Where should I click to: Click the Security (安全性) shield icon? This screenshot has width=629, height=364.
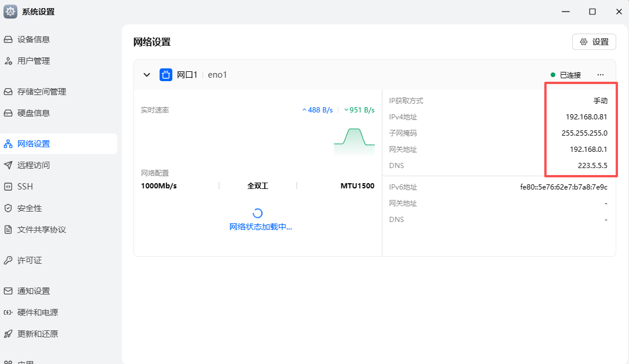tap(8, 208)
